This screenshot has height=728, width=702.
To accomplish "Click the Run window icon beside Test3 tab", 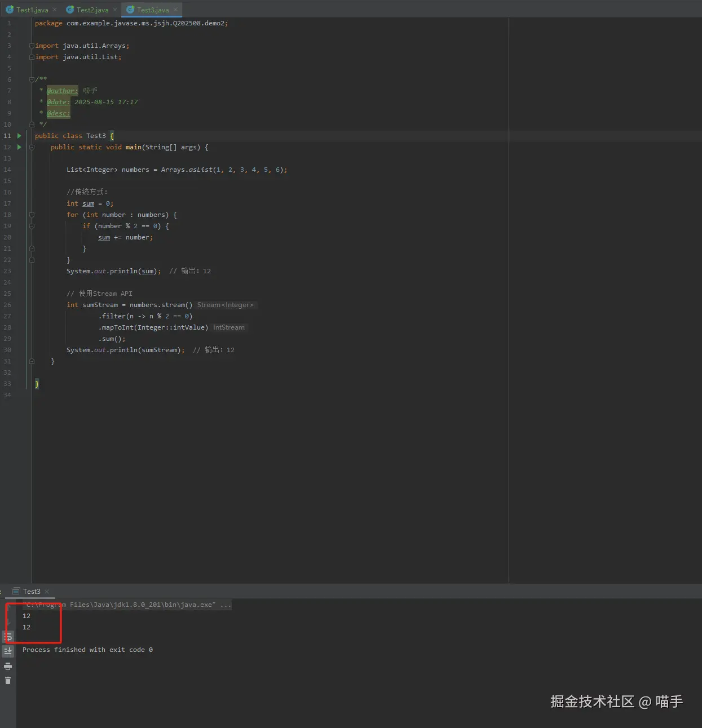I will coord(16,591).
